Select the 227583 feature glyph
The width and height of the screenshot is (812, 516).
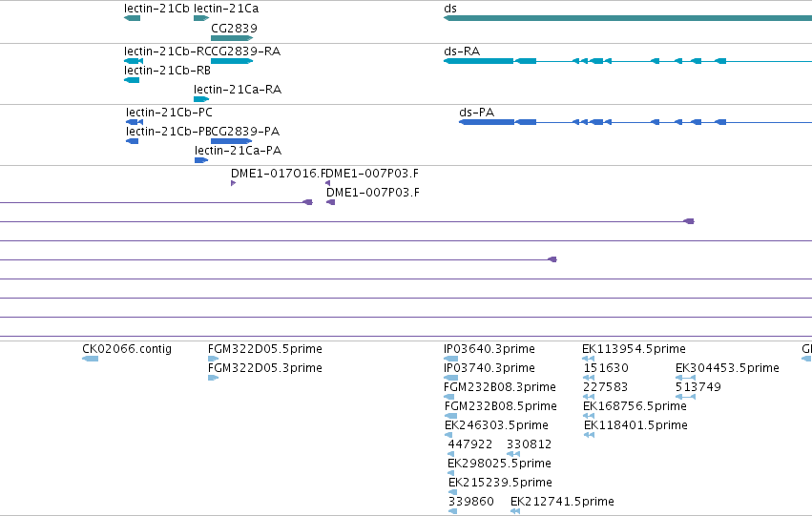pos(589,397)
